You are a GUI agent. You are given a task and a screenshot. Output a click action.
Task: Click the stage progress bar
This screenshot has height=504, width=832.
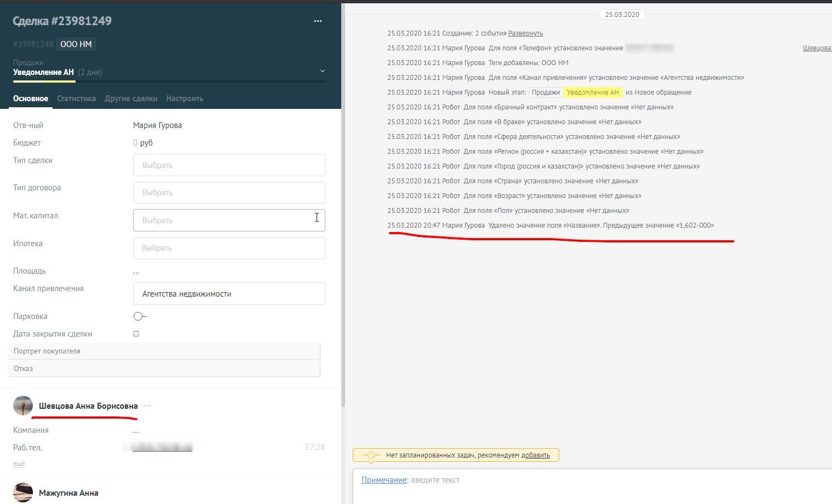coord(169,82)
